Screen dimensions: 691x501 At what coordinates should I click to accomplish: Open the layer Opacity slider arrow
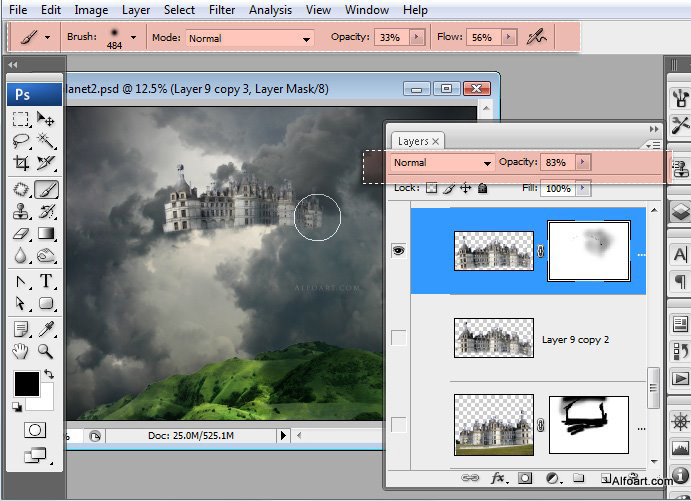click(583, 162)
